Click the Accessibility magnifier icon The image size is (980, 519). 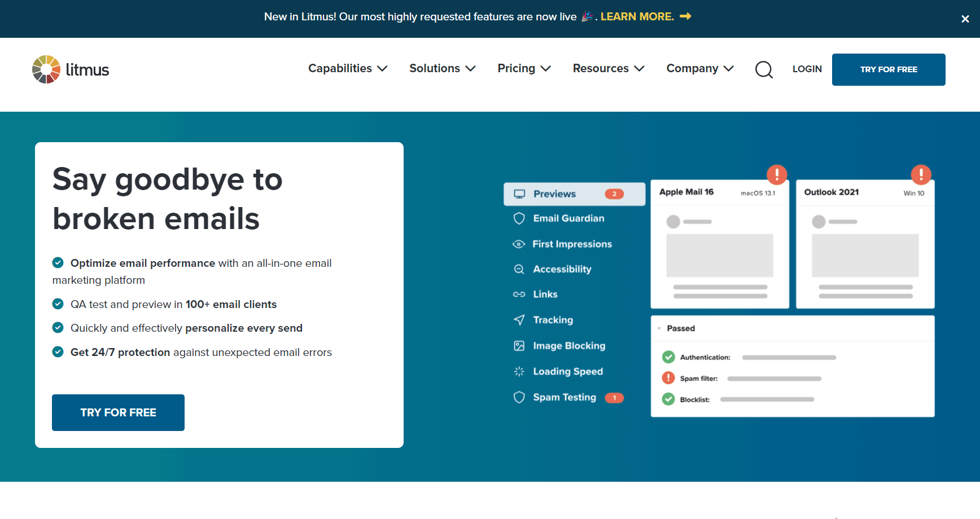(519, 269)
